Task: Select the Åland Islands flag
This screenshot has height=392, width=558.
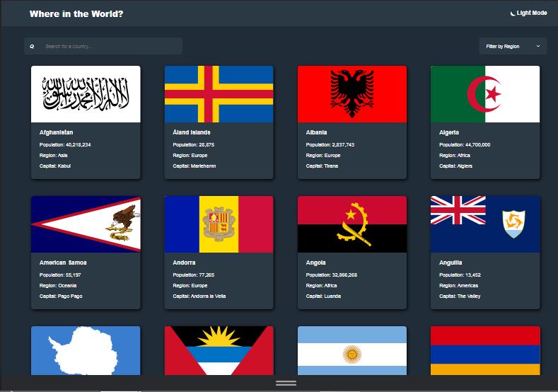Action: [219, 94]
